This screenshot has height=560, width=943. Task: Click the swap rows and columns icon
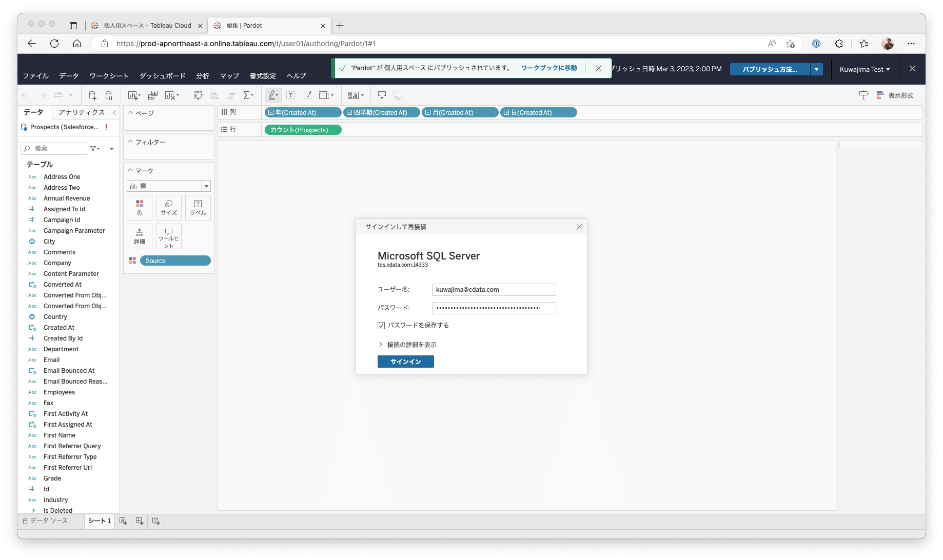[199, 95]
